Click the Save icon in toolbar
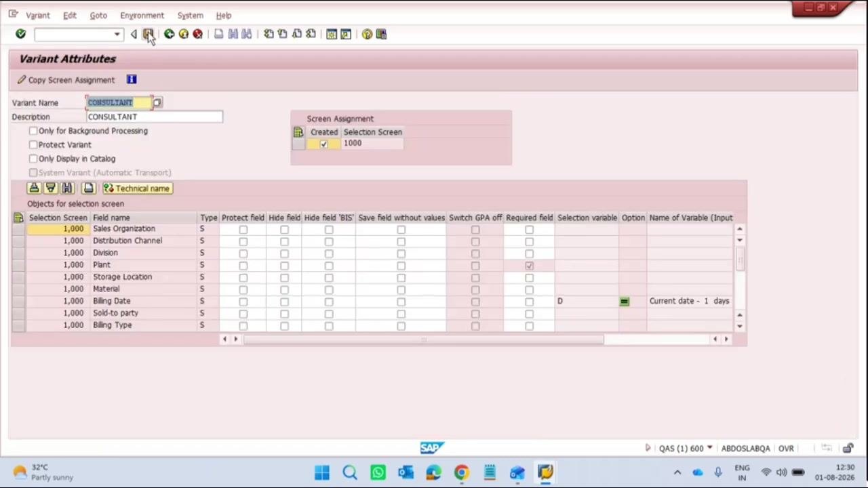Viewport: 868px width, 488px height. 148,34
